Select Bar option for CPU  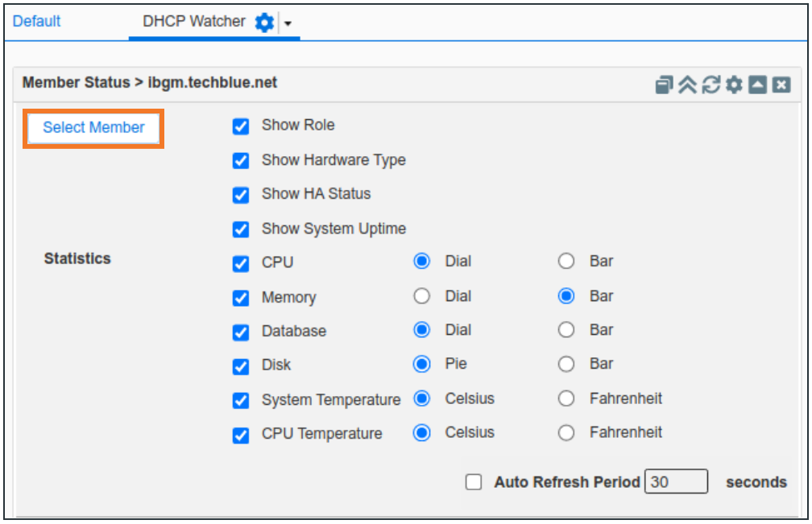point(566,262)
